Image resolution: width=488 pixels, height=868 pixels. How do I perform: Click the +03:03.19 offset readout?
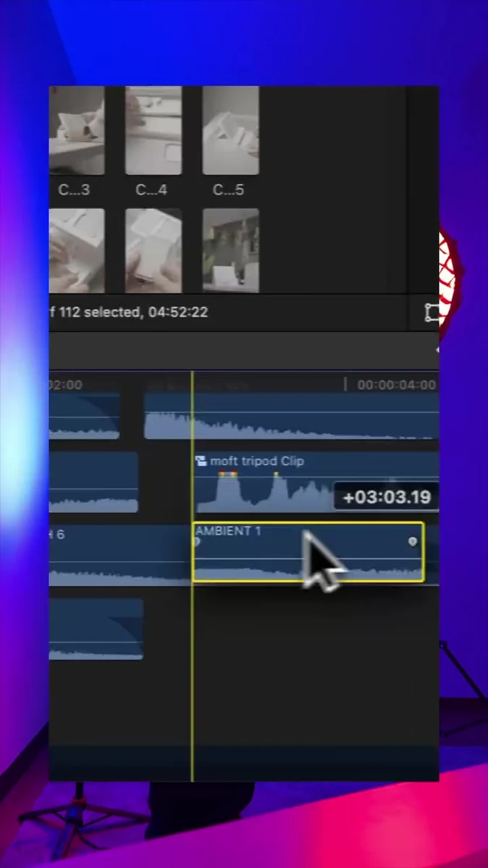(387, 498)
